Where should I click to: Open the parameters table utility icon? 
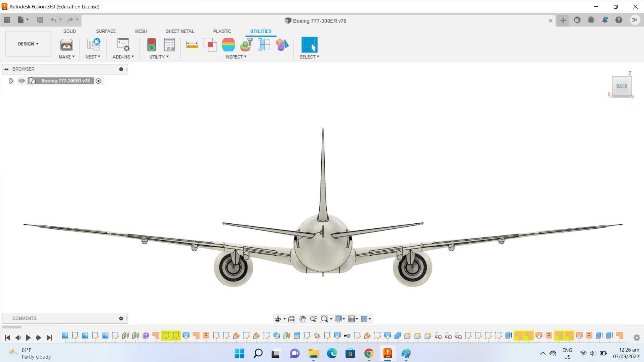point(169,45)
